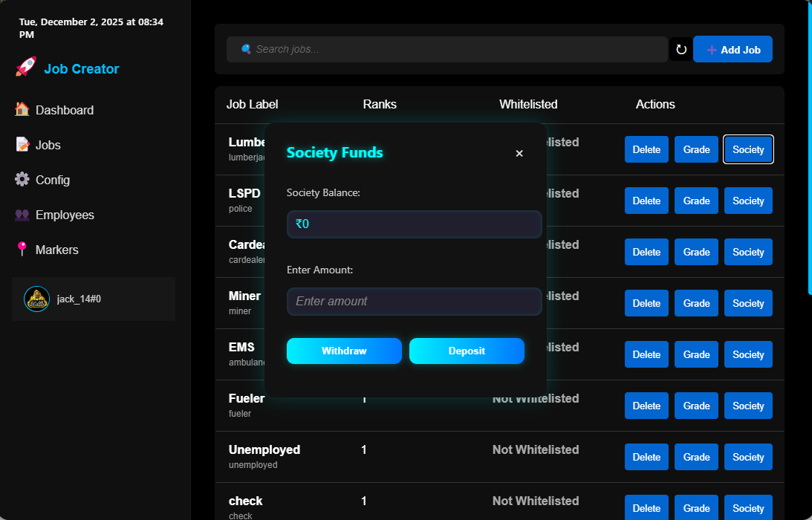Screen dimensions: 812x520
Task: Click the Add Job button
Action: pos(733,49)
